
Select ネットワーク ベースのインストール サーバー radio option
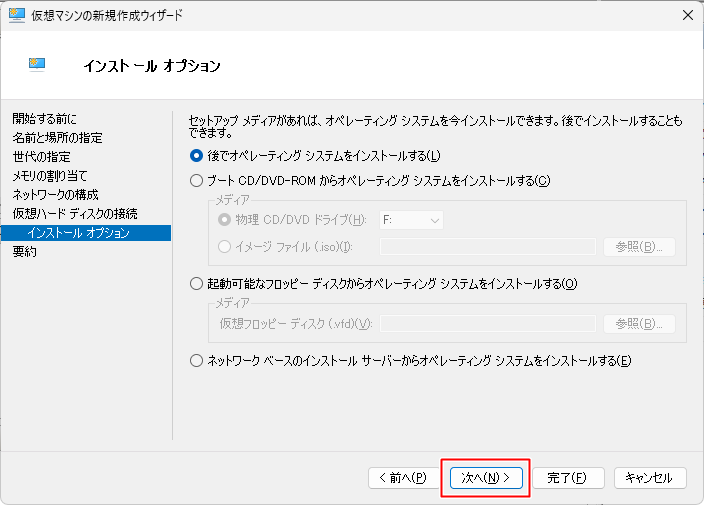pos(196,361)
